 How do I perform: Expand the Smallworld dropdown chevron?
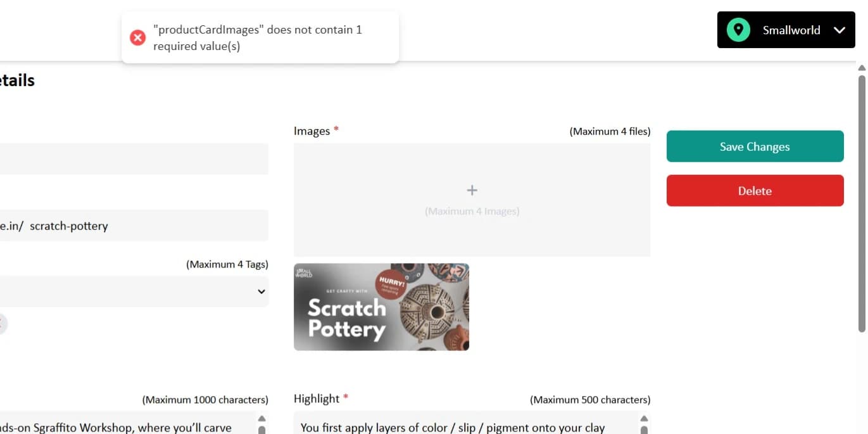pyautogui.click(x=840, y=30)
